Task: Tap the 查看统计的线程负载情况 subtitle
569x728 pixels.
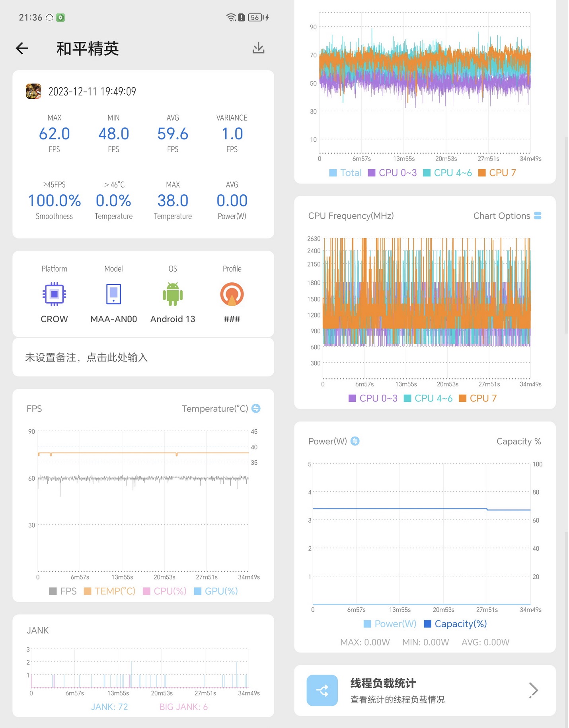Action: coord(397,699)
